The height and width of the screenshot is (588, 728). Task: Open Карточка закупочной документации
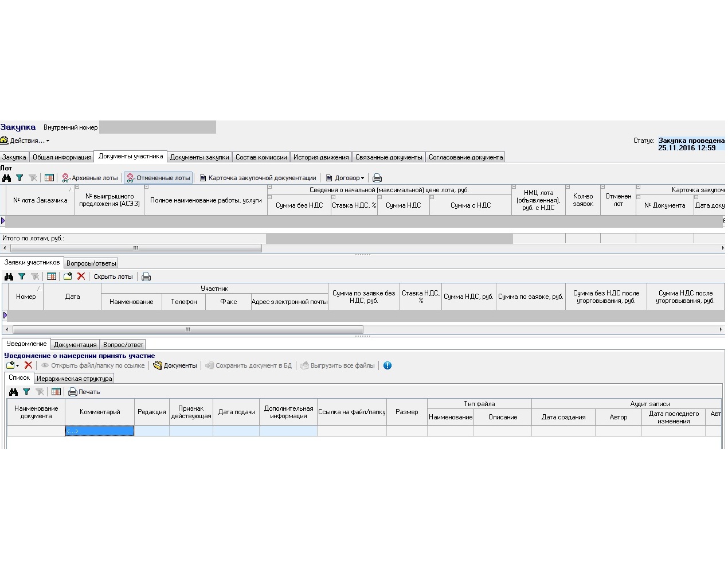258,178
